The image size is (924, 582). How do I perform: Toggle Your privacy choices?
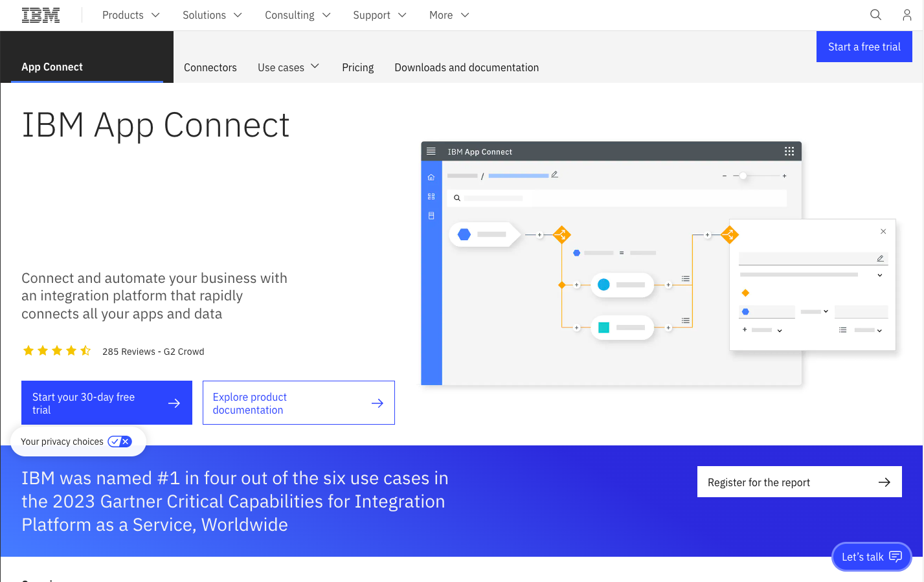click(78, 442)
